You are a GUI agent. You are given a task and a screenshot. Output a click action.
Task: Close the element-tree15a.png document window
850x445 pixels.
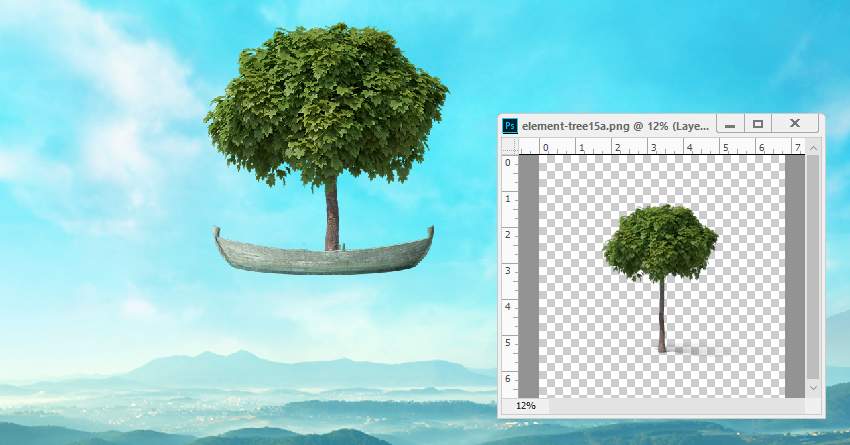coord(795,124)
